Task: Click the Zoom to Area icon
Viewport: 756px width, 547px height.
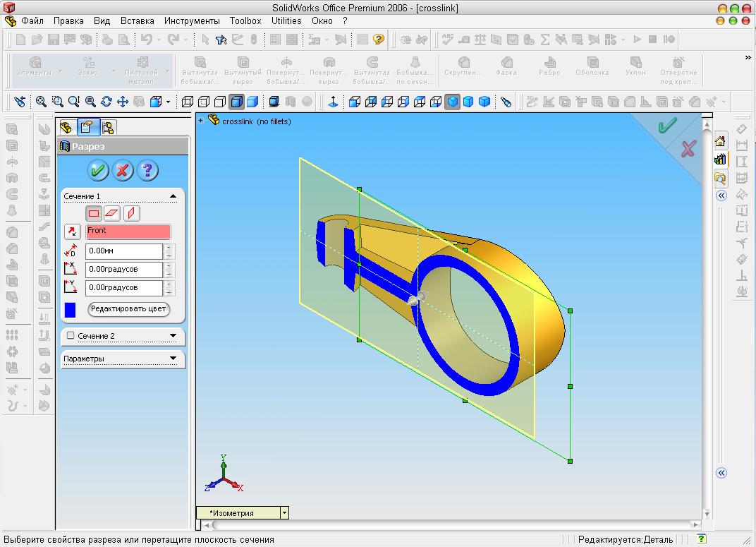Action: pos(57,102)
